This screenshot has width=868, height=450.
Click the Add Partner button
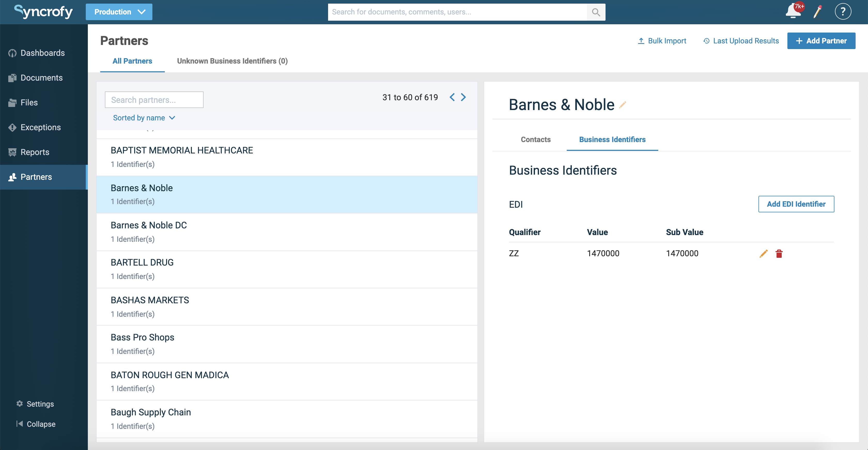(821, 41)
